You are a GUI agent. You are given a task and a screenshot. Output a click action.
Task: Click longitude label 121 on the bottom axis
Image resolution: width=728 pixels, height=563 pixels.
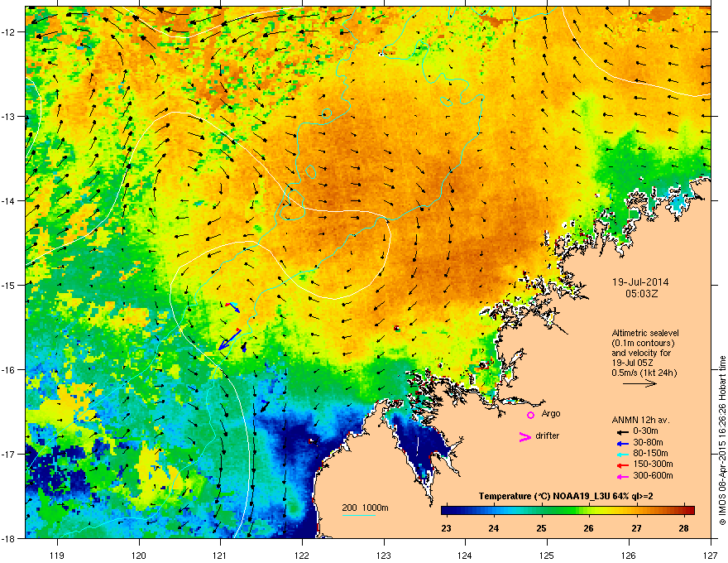coord(220,555)
